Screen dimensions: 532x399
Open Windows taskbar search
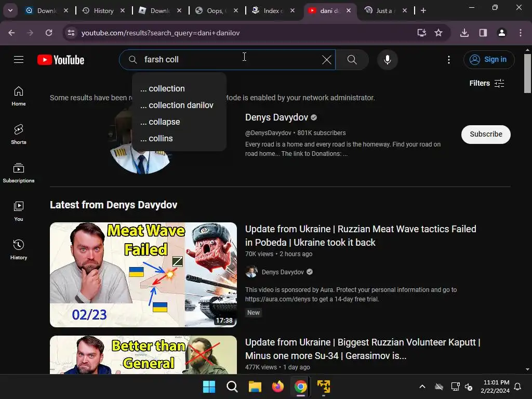click(232, 387)
